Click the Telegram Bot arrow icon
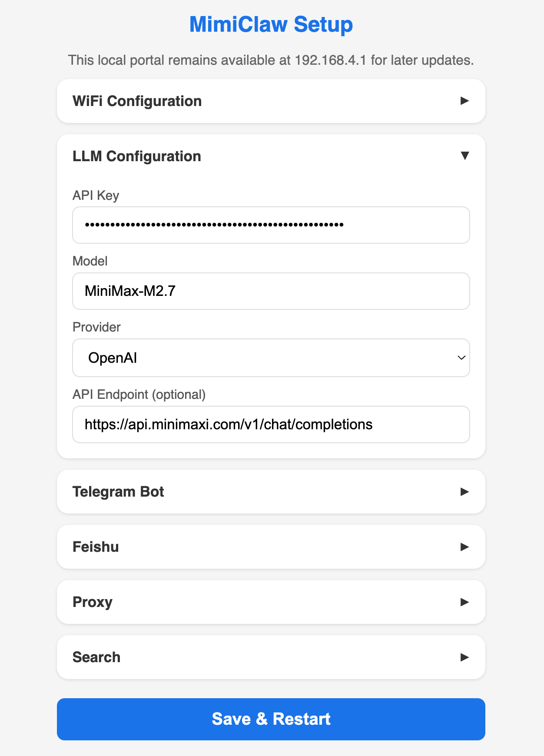 (x=465, y=491)
